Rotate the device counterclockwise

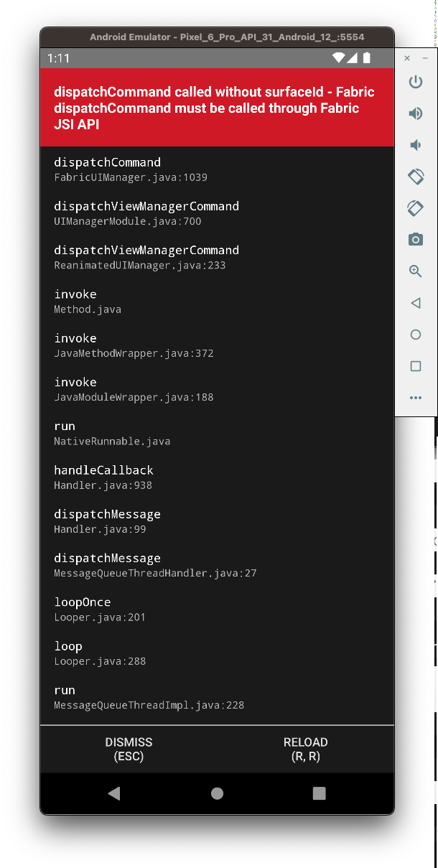point(415,177)
